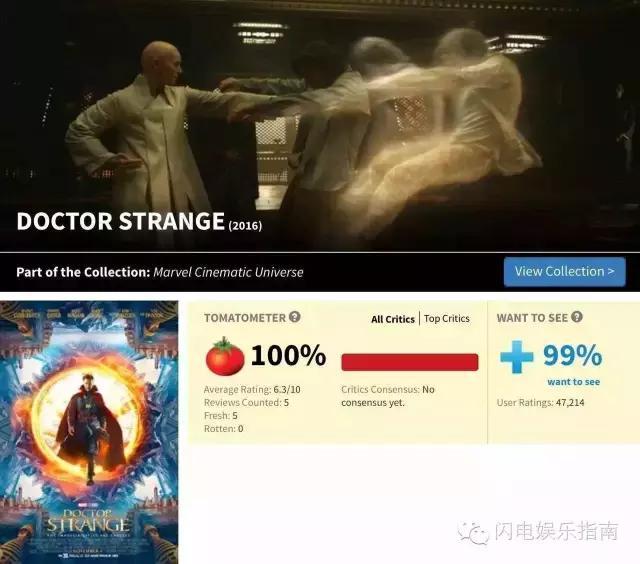Click the red Tomatometer score bar
Viewport: 640px width, 564px height.
tap(410, 362)
